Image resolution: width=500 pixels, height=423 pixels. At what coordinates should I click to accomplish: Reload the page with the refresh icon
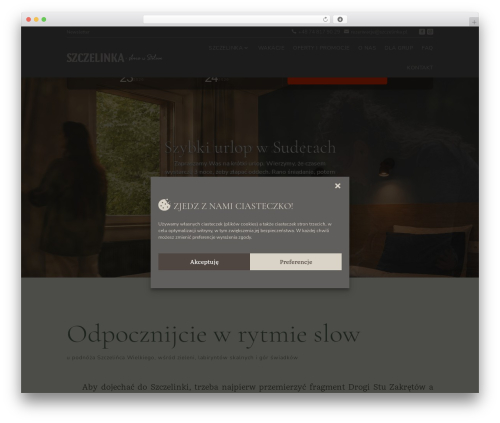(x=325, y=19)
